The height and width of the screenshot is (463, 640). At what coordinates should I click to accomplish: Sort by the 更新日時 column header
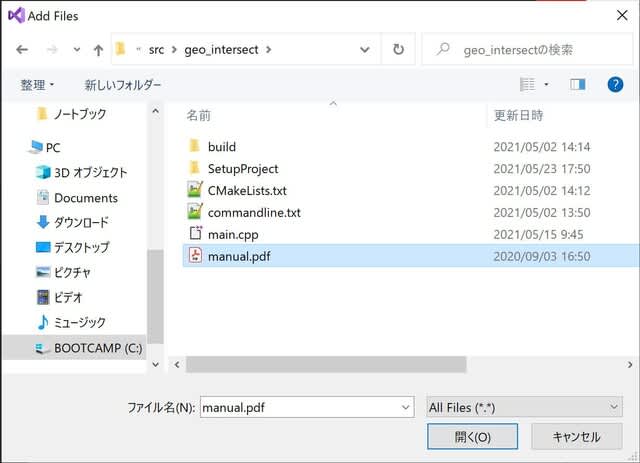tap(518, 115)
